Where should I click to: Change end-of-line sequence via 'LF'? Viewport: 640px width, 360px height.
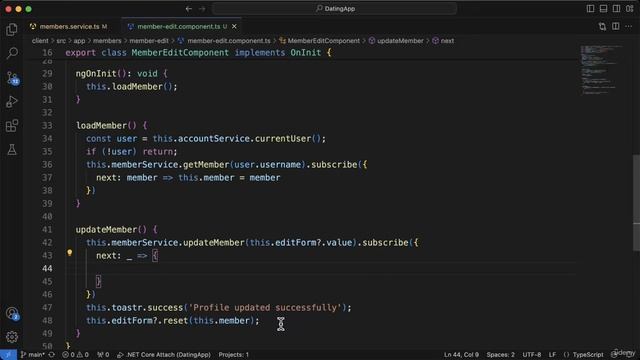pos(552,355)
